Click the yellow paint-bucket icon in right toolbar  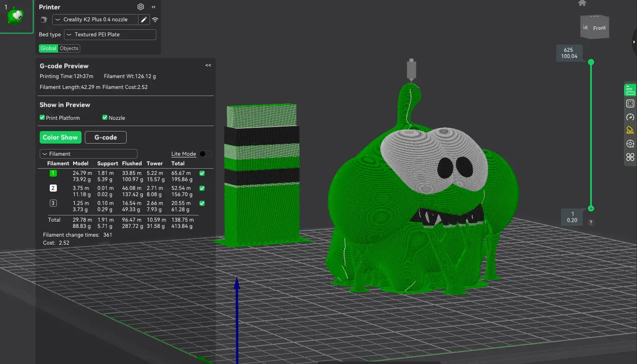click(x=630, y=130)
